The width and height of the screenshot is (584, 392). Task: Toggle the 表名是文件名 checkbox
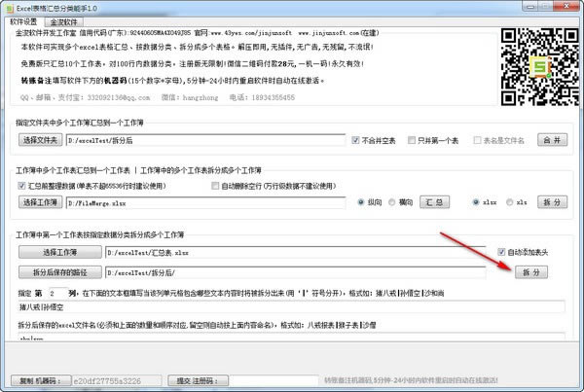click(498, 140)
